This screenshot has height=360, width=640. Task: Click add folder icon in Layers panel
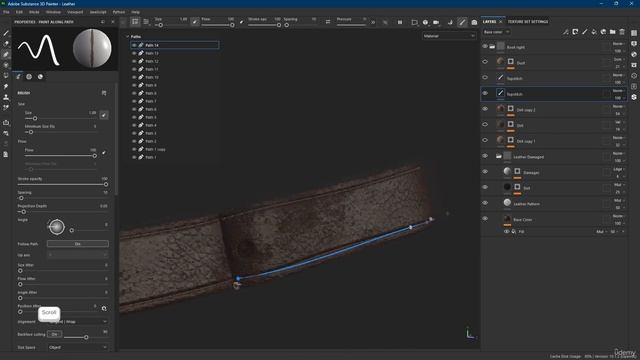coord(613,32)
